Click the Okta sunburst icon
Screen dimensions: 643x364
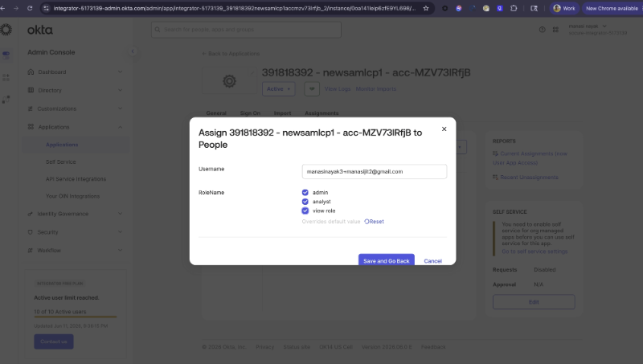(6, 30)
